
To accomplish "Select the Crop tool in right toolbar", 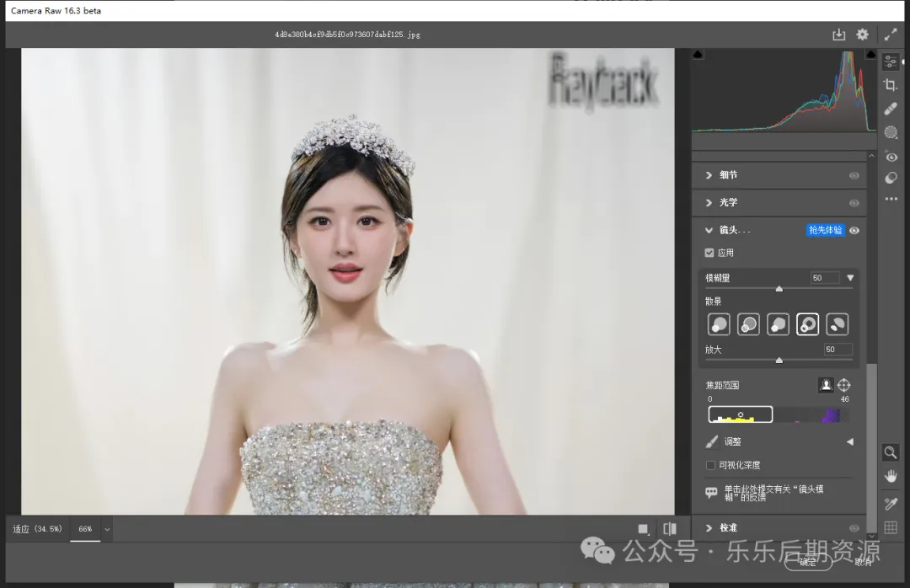I will pos(891,85).
